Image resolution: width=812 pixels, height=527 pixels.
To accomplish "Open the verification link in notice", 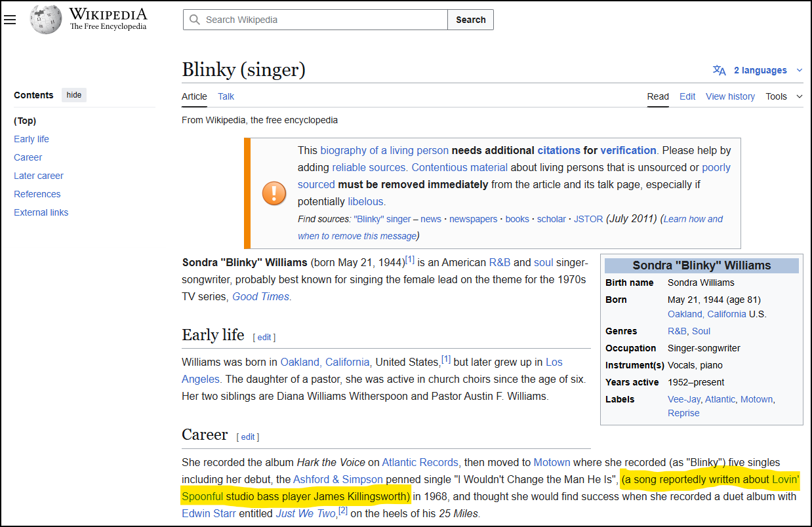I will [628, 150].
